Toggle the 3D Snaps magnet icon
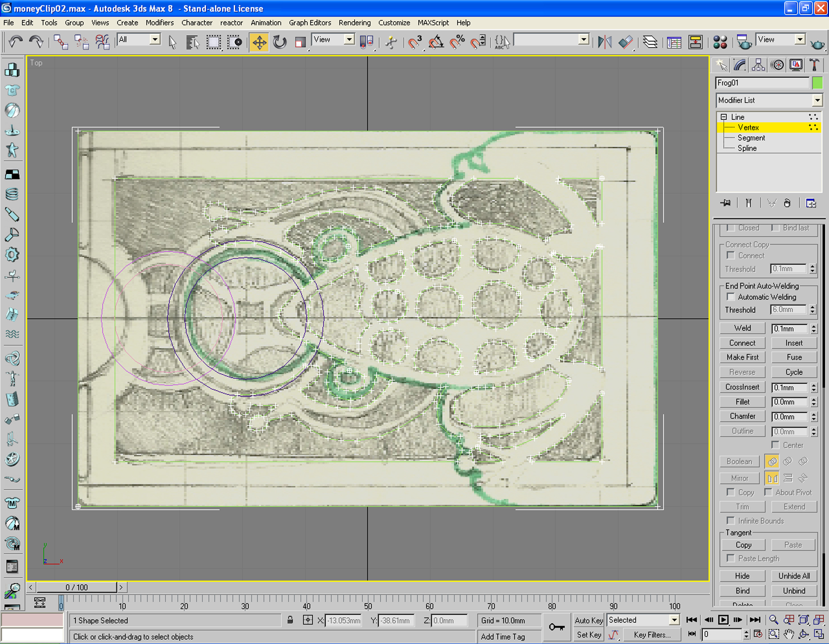 click(414, 42)
